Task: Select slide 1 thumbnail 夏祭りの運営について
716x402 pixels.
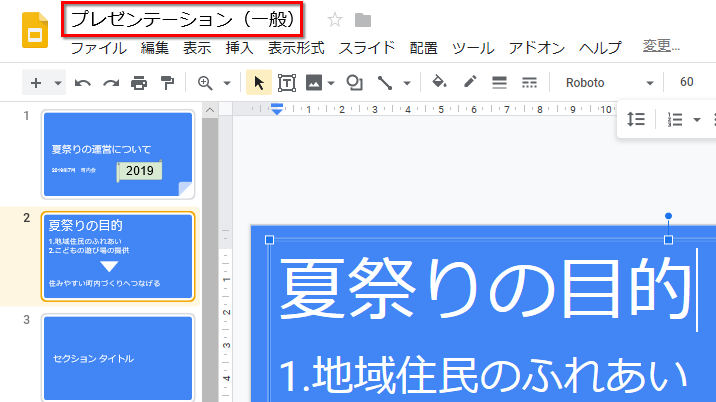Action: point(118,154)
